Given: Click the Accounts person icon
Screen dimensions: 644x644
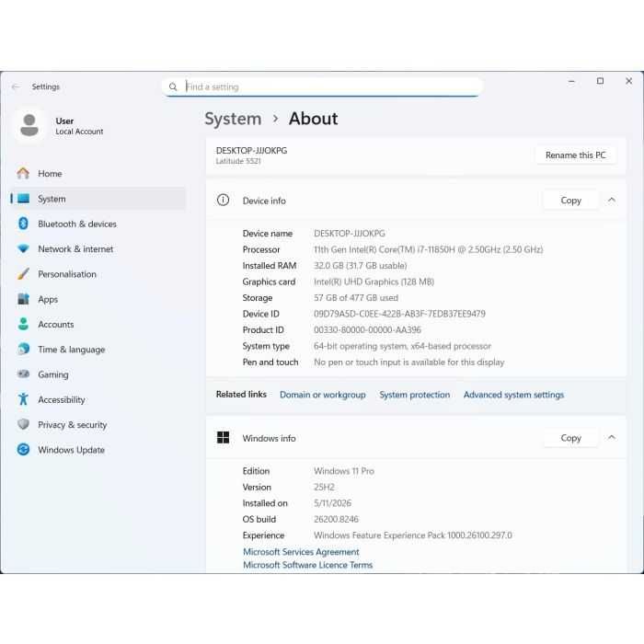Looking at the screenshot, I should point(23,324).
